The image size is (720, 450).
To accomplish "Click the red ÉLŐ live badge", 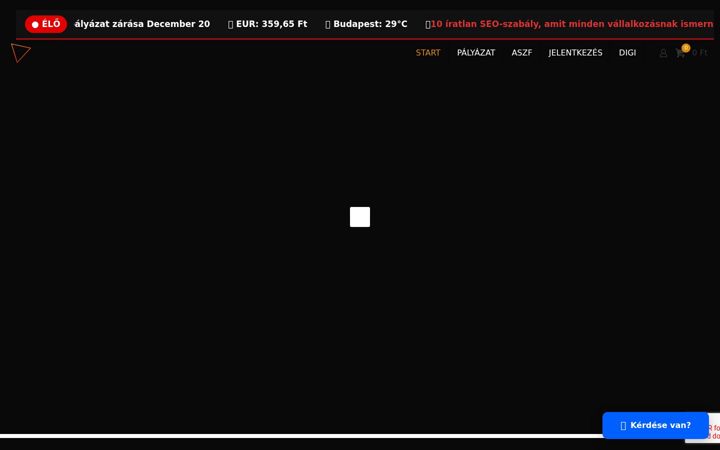I will [x=46, y=24].
